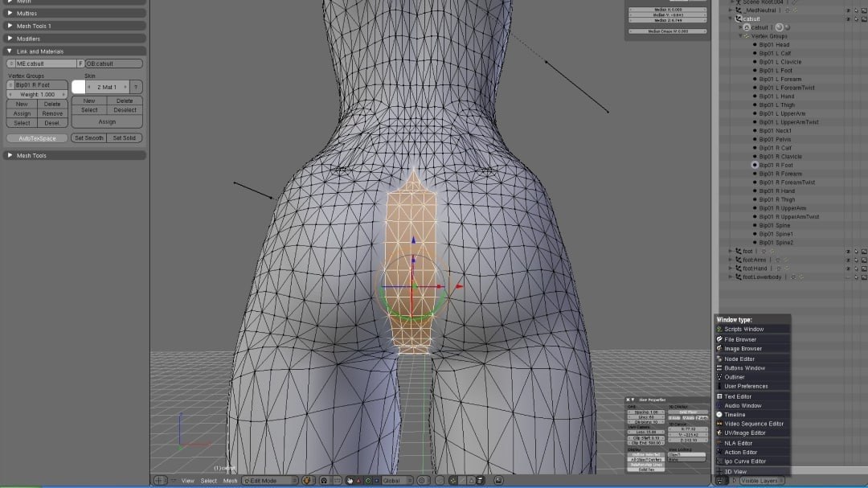Choose Audio Window from Window type menu
Viewport: 868px width, 488px height.
coord(743,405)
